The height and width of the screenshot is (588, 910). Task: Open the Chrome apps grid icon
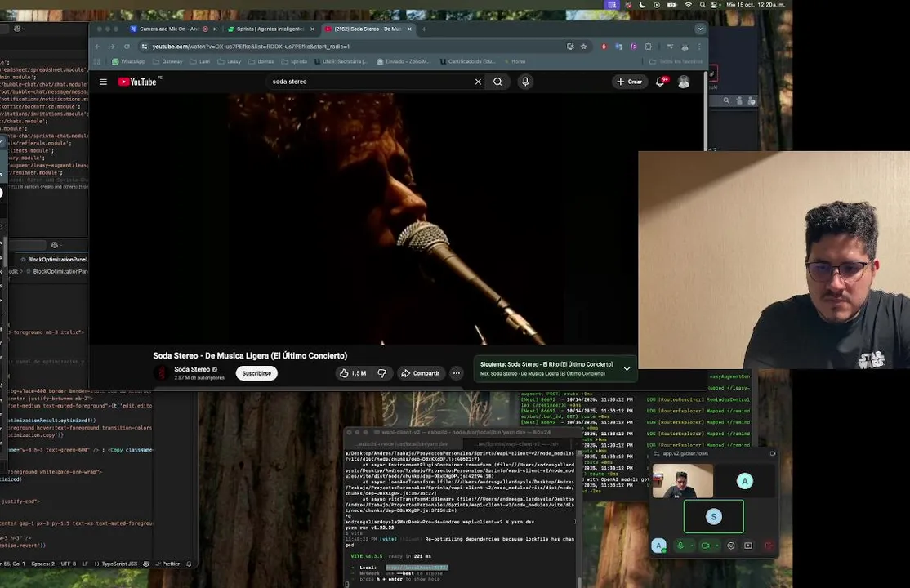(97, 61)
